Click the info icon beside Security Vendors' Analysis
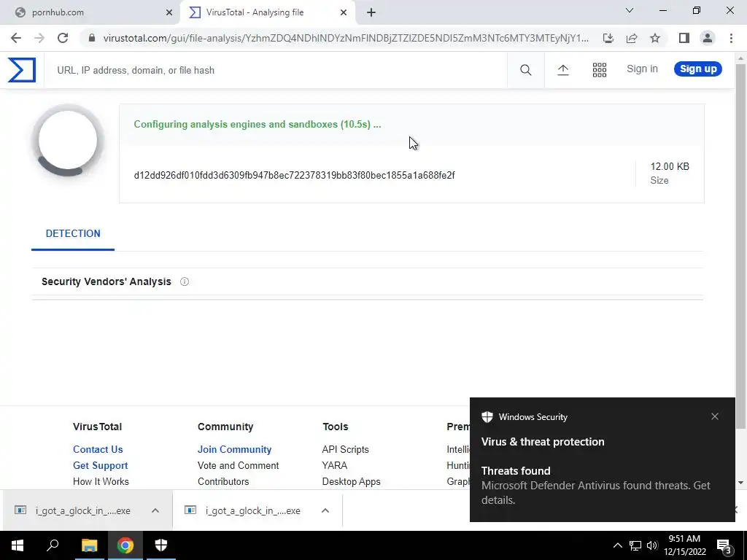This screenshot has height=560, width=747. coord(185,281)
